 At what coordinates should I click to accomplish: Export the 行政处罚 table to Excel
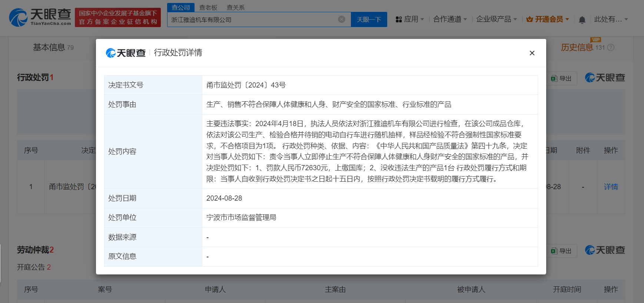point(561,78)
